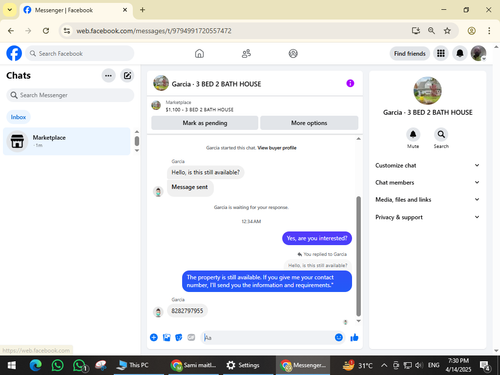500x375 pixels.
Task: Bookmark this page with star icon
Action: click(447, 31)
